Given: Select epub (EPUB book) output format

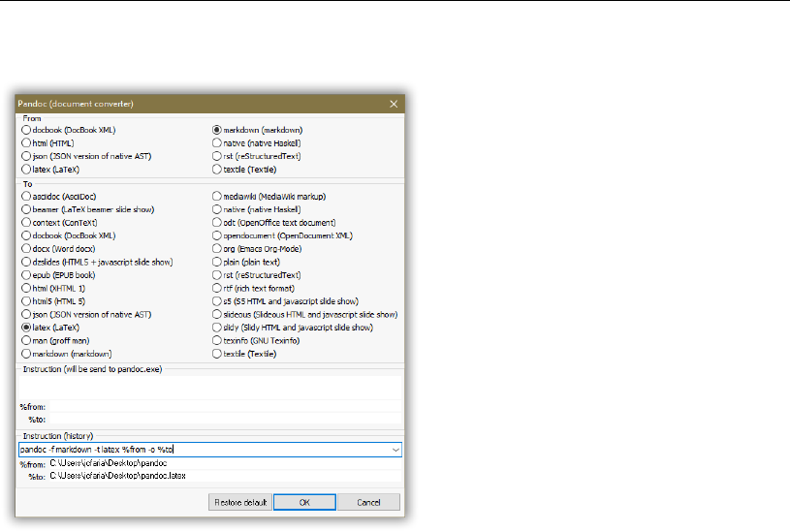Looking at the screenshot, I should click(58, 275).
